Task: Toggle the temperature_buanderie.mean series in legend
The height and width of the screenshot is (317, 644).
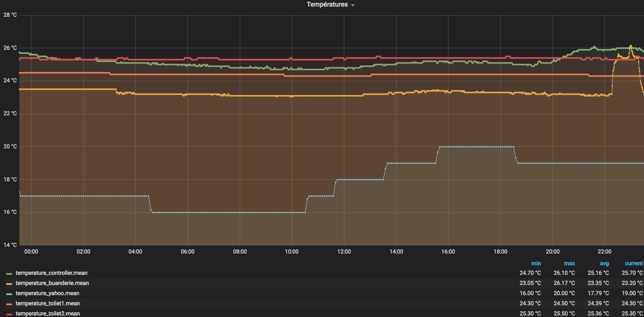Action: (x=52, y=283)
